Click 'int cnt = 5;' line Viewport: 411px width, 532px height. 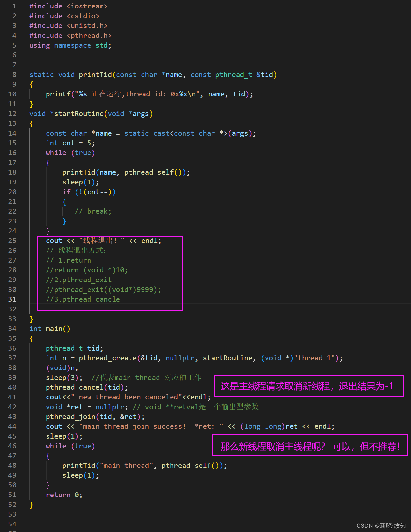70,143
